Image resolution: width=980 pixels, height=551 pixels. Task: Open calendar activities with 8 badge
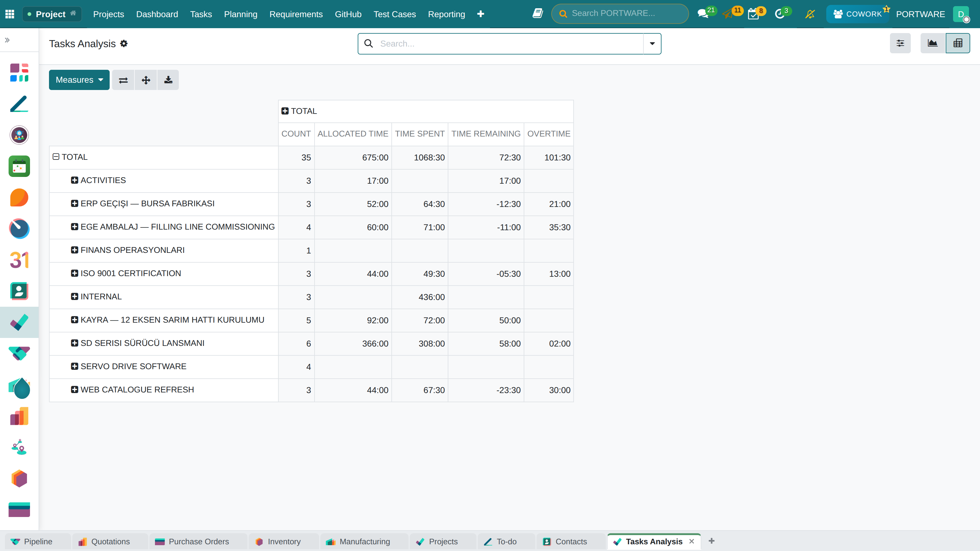click(756, 13)
